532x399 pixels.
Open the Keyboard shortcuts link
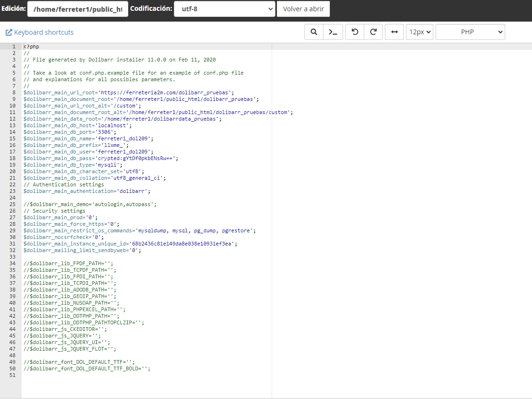(44, 32)
